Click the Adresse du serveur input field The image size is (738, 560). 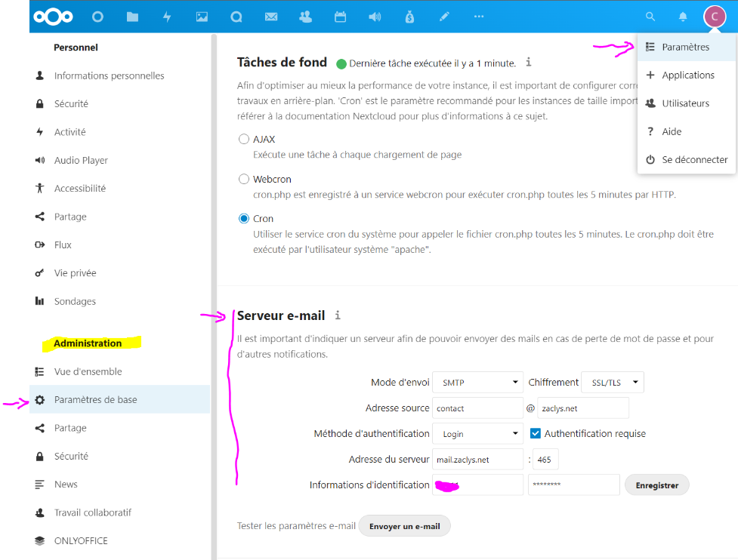tap(478, 460)
